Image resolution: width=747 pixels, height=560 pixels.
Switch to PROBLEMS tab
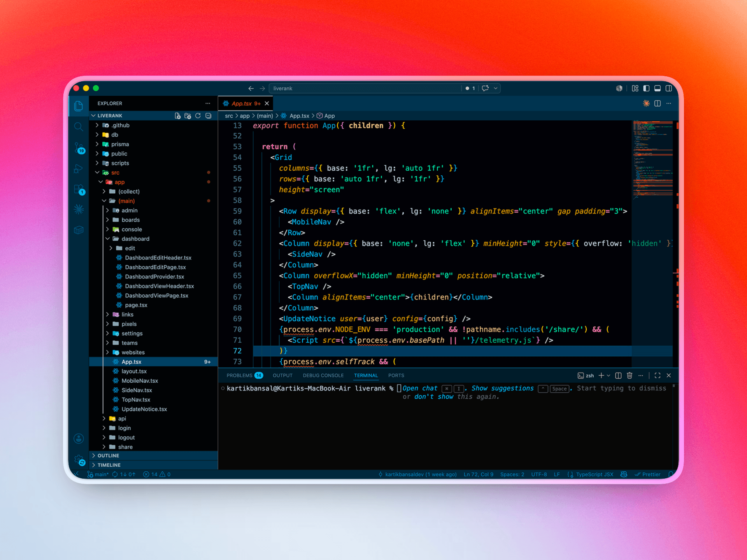coord(245,376)
